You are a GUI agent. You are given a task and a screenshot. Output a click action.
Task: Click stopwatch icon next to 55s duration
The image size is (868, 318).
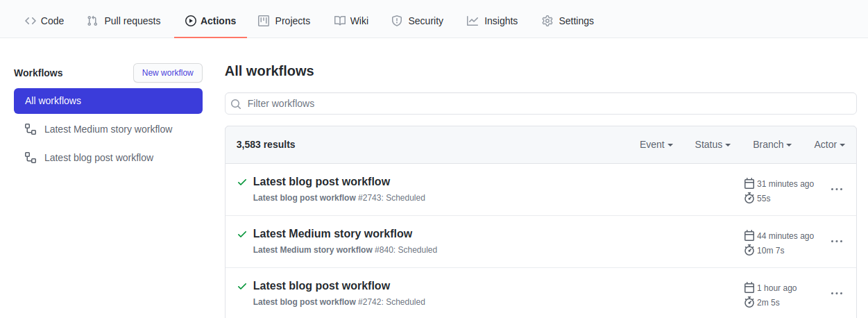click(x=749, y=198)
